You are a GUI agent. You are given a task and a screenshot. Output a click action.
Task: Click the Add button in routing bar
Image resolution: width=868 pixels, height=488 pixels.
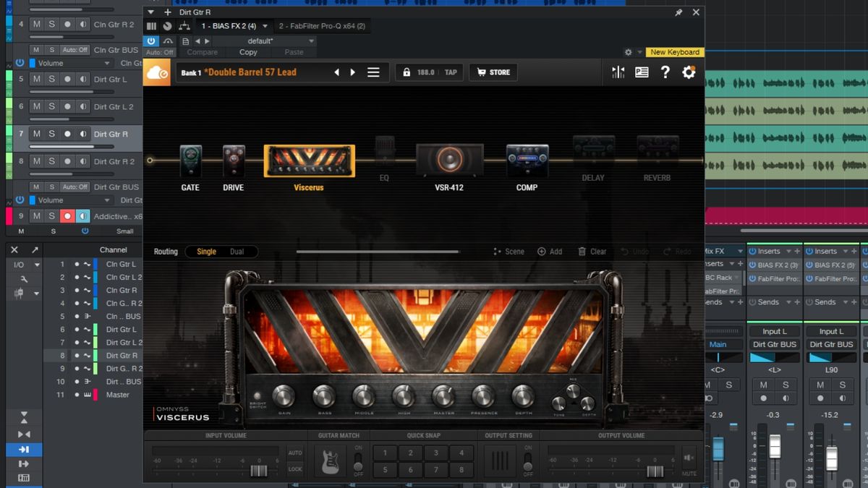[550, 252]
